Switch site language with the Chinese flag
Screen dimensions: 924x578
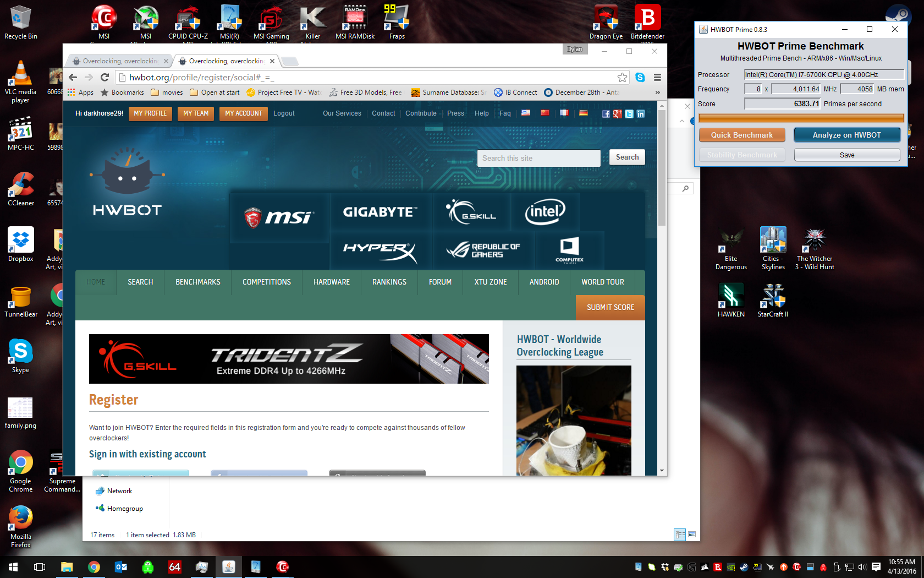point(545,113)
